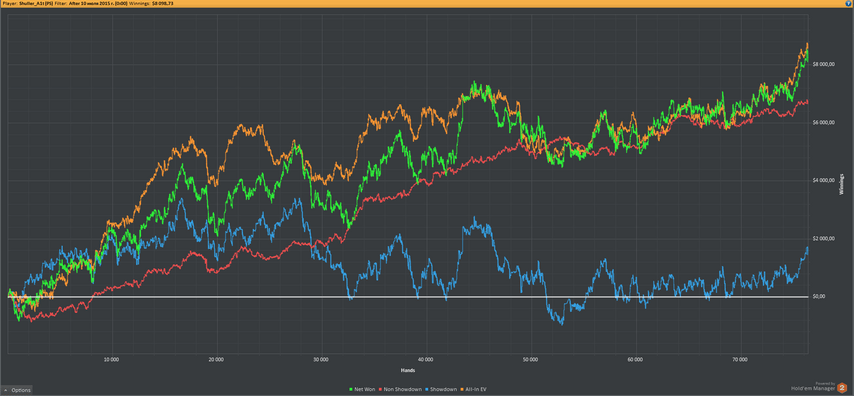854x396 pixels.
Task: Click the $2 000,00 axis label
Action: (823, 239)
